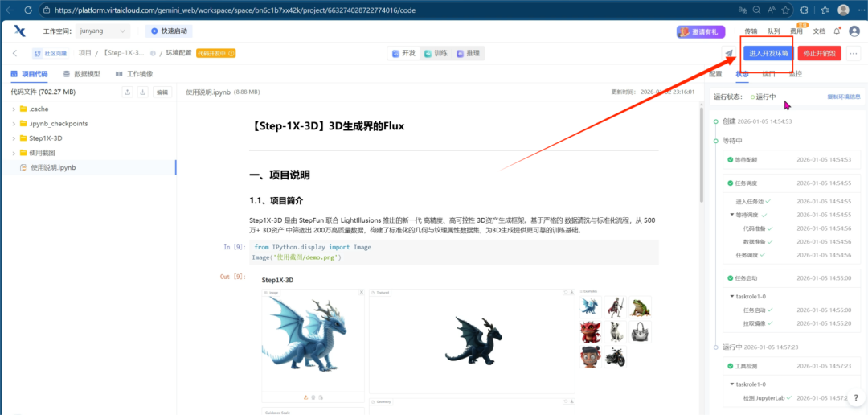
Task: Open the 邀请有礼 invitation banner
Action: 701,31
